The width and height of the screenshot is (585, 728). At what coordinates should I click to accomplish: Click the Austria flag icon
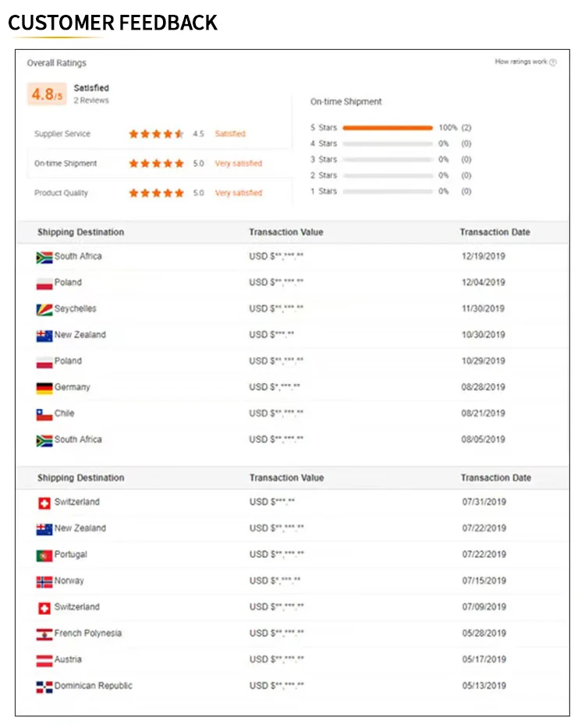pyautogui.click(x=44, y=660)
